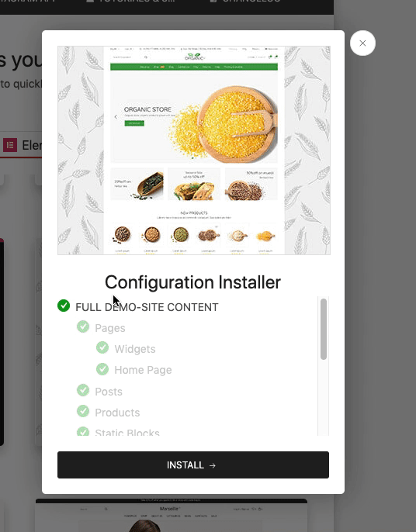Click the Pages label text
This screenshot has width=416, height=532.
point(110,328)
